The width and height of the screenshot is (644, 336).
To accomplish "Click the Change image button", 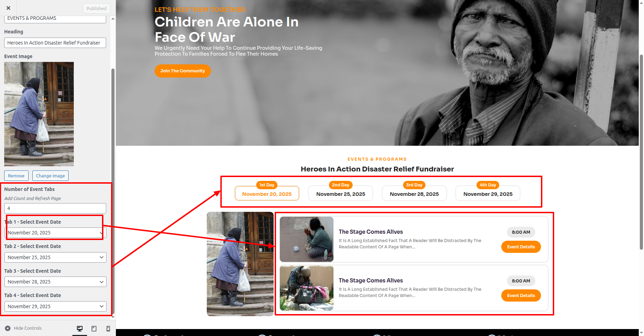I will (50, 176).
